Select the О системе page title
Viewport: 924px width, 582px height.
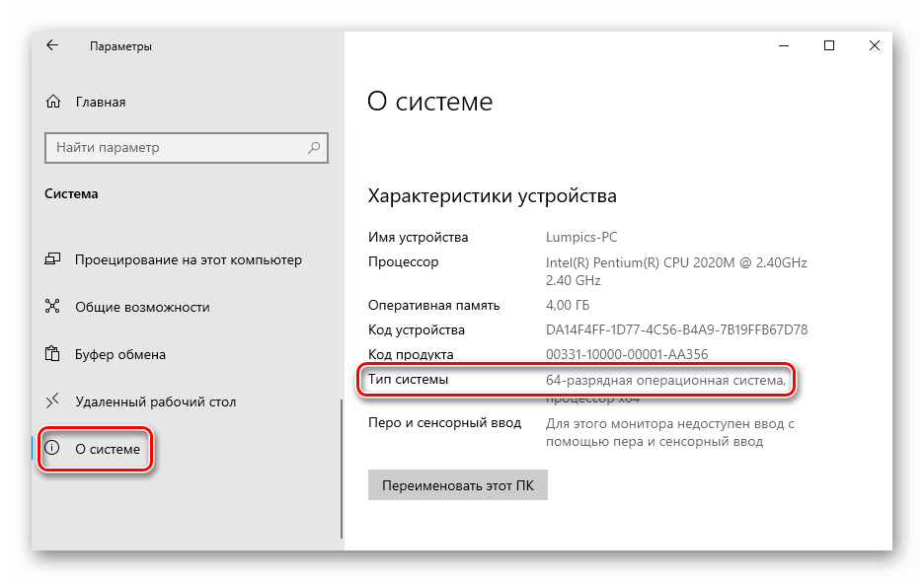point(430,102)
